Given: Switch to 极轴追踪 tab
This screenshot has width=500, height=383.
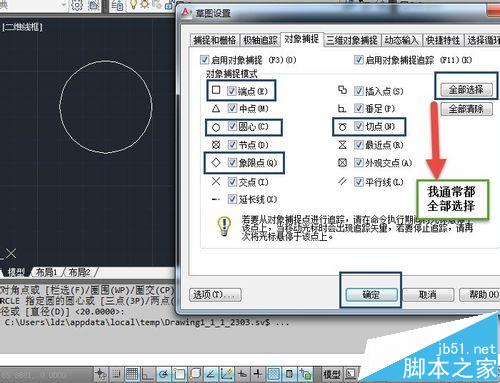Looking at the screenshot, I should tap(260, 40).
